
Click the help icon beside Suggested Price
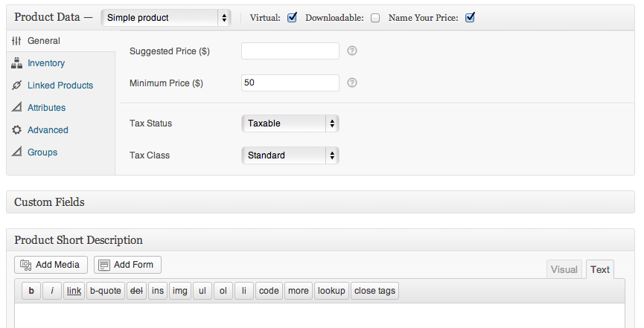point(352,51)
